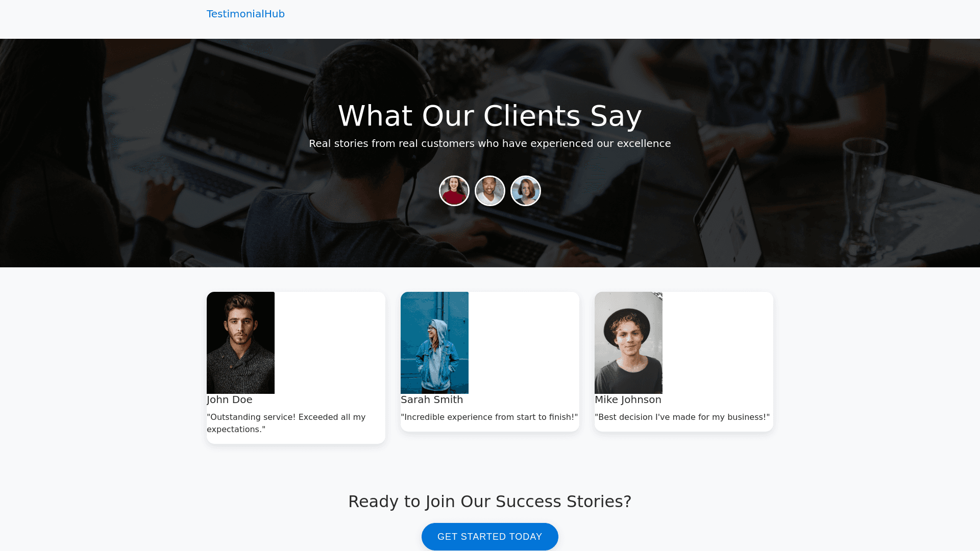The image size is (980, 551).
Task: Select the bearded man circular avatar
Action: 490,191
